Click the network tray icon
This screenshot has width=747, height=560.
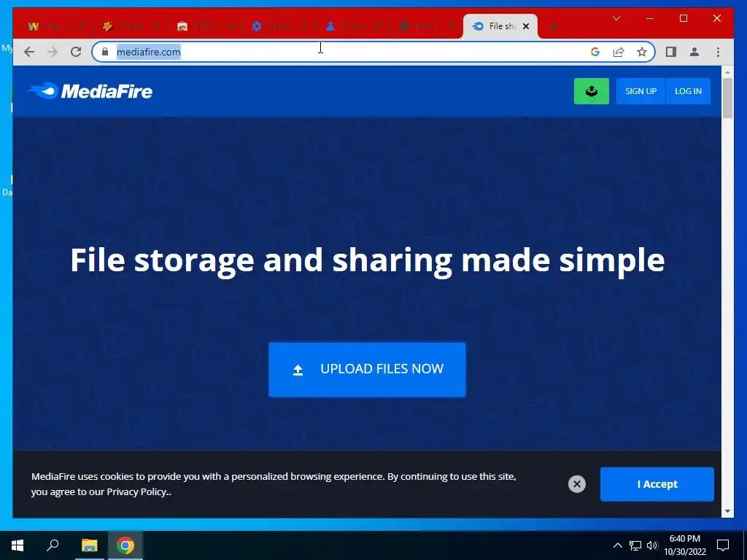pyautogui.click(x=635, y=545)
